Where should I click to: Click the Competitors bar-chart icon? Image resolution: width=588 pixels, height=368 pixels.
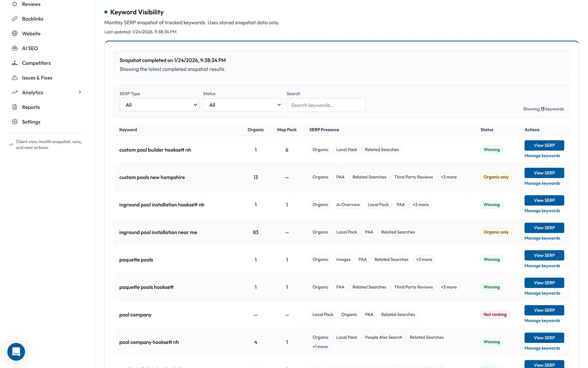click(15, 63)
